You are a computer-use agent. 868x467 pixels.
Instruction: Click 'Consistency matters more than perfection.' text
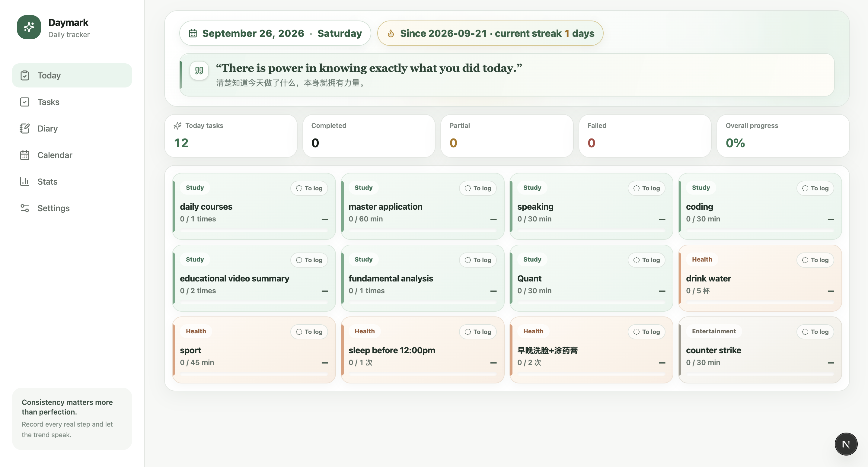[67, 407]
